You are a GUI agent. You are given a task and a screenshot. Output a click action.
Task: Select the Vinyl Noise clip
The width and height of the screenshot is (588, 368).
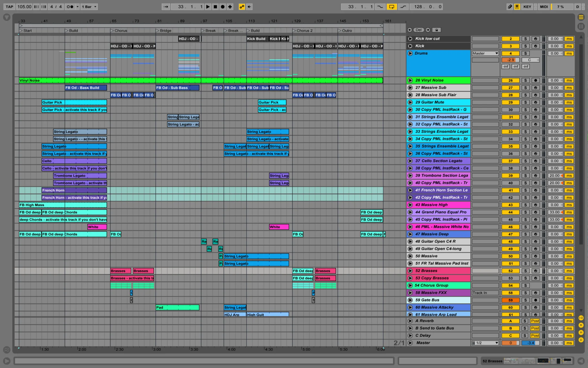pos(201,80)
